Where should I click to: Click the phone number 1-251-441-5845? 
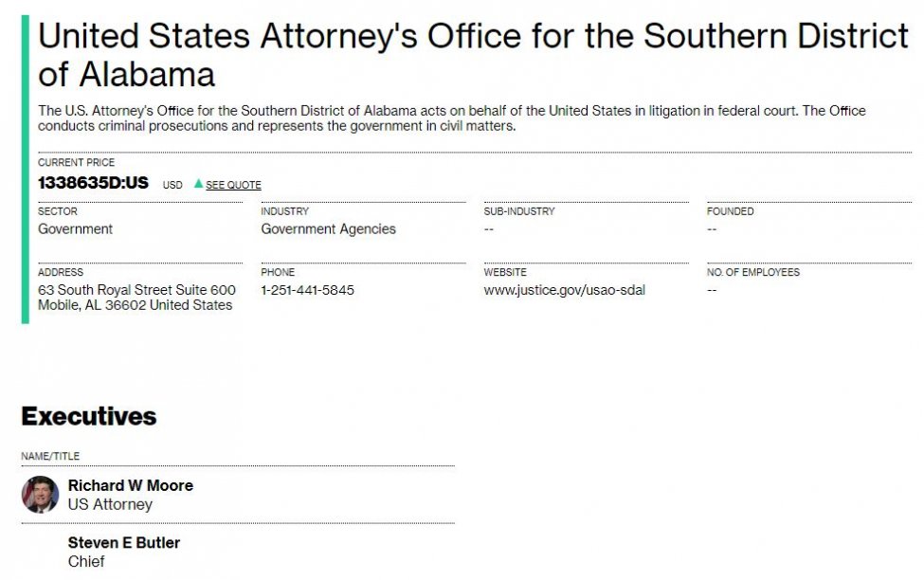[308, 290]
